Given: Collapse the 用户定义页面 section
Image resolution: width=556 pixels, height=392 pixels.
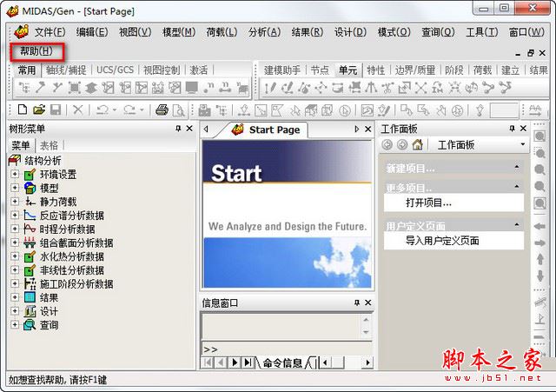Looking at the screenshot, I should click(x=517, y=224).
